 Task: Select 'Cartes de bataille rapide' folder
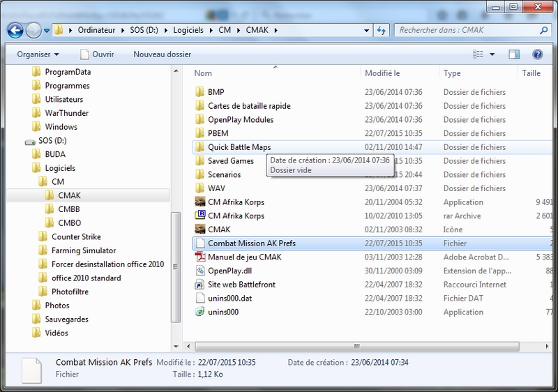coord(249,106)
